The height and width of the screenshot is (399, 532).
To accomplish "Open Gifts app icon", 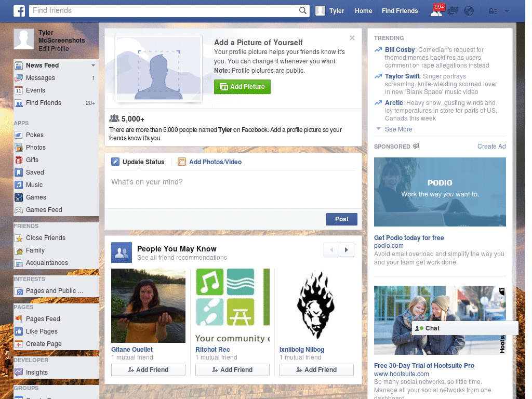I will [19, 160].
